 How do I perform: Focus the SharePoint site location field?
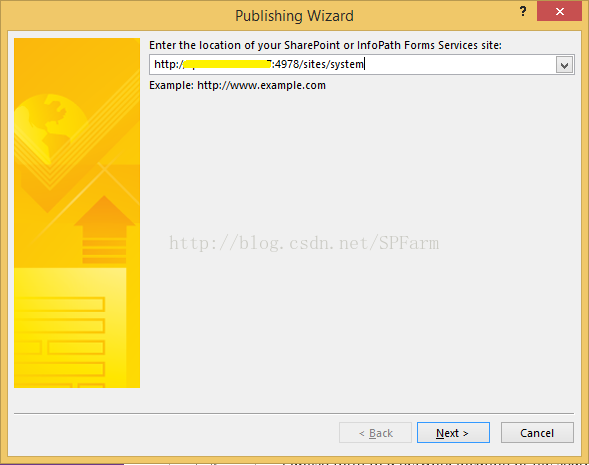[x=361, y=65]
